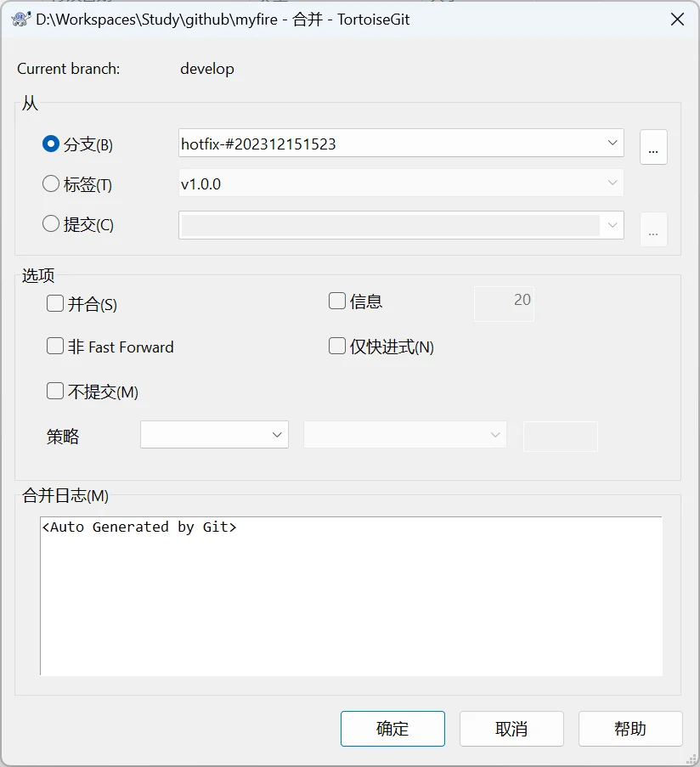Image resolution: width=700 pixels, height=767 pixels.
Task: Check the 不提交(M) option
Action: pyautogui.click(x=55, y=392)
